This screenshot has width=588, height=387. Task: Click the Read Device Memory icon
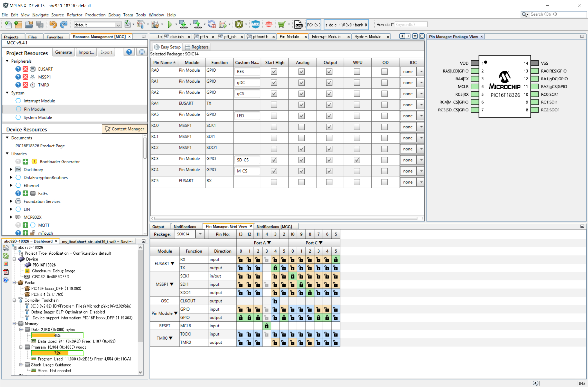[197, 24]
